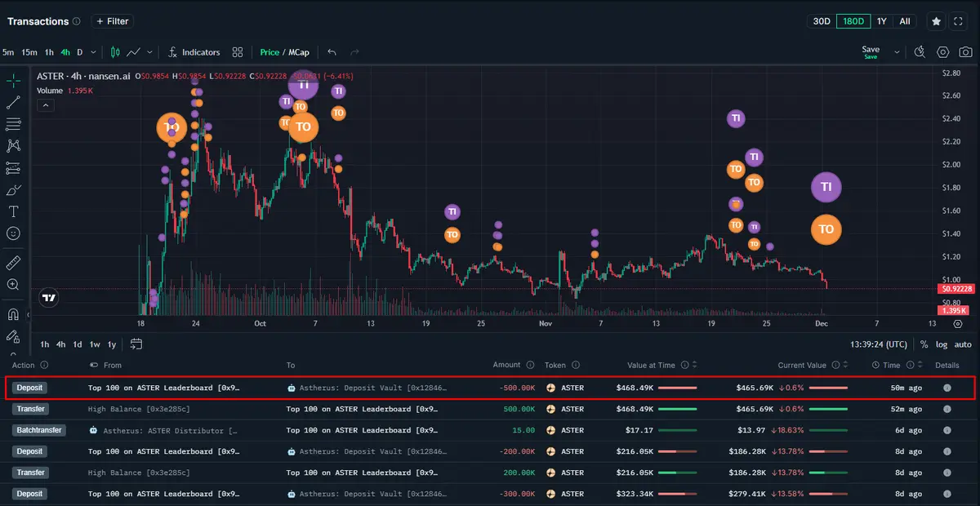Select the crosshair cursor tool
The height and width of the screenshot is (506, 980).
(x=13, y=81)
